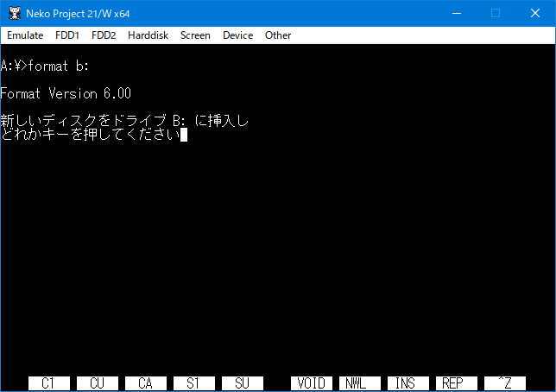Click the SU function key label
This screenshot has width=556, height=392.
point(243,383)
